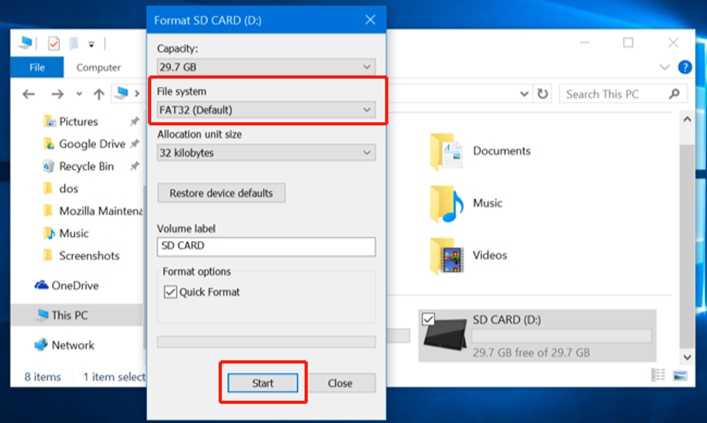Click the Start button to format
This screenshot has width=707, height=423.
(x=262, y=383)
